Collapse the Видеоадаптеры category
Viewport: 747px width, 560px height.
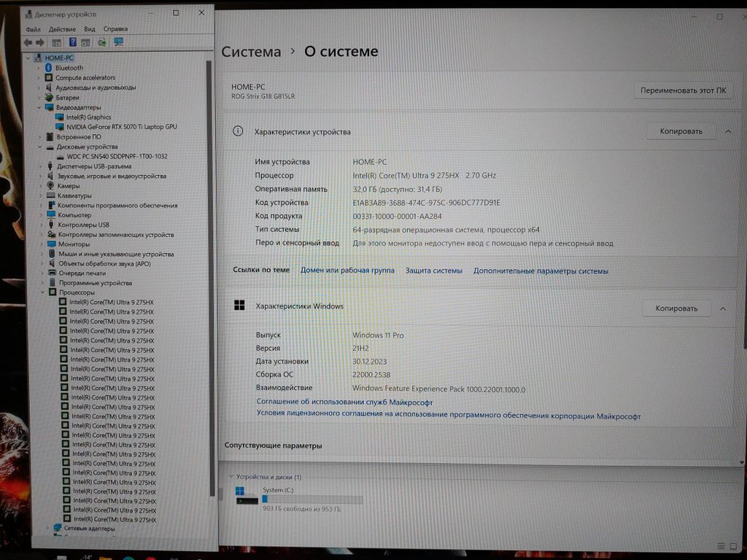(39, 107)
